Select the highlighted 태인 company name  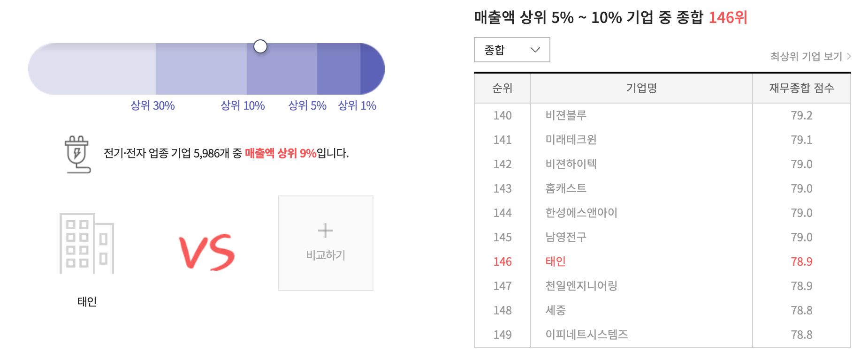tap(556, 261)
